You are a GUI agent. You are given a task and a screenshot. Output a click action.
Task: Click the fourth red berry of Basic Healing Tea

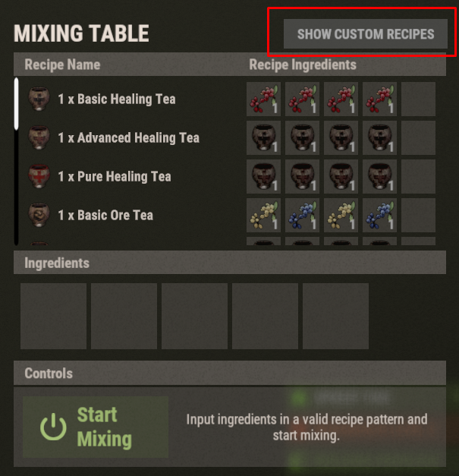(x=379, y=99)
